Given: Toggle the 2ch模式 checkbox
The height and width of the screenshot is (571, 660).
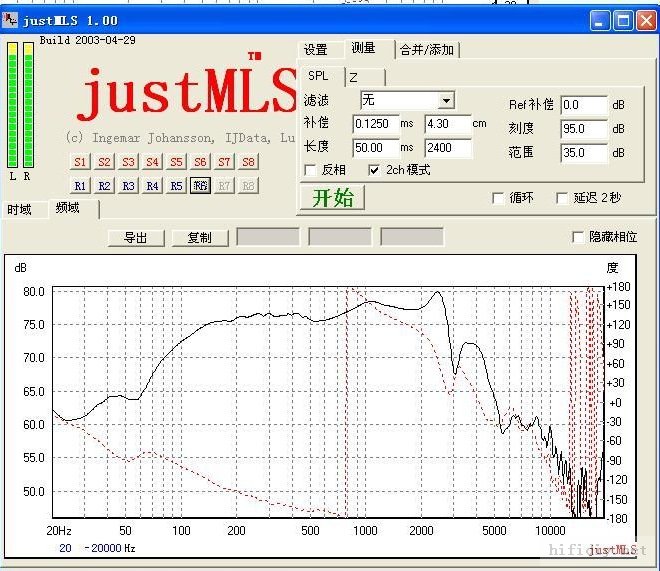Looking at the screenshot, I should coord(374,170).
